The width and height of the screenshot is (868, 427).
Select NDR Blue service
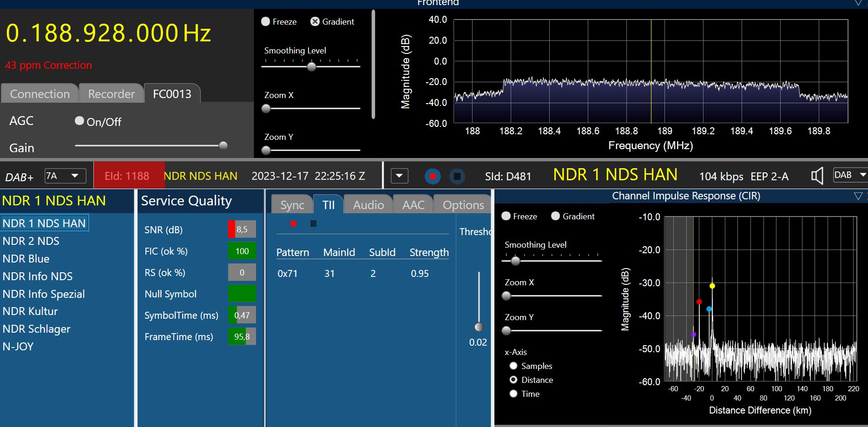[x=26, y=258]
